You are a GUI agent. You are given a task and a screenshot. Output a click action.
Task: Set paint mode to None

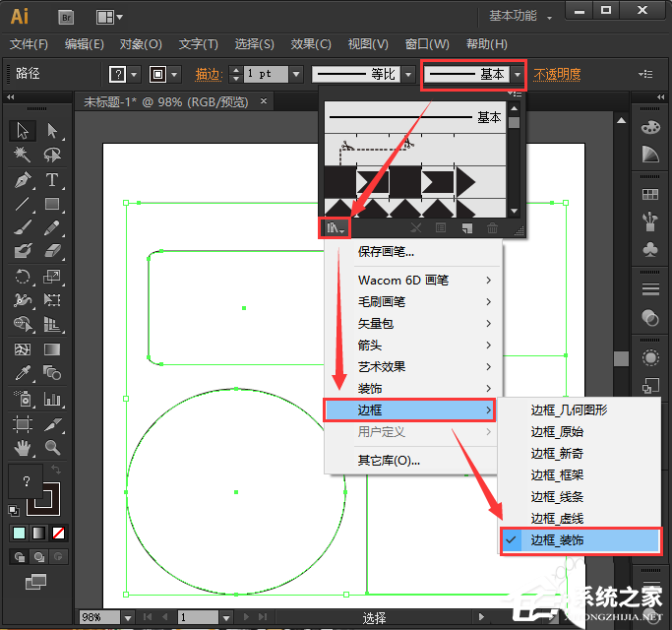pos(59,533)
